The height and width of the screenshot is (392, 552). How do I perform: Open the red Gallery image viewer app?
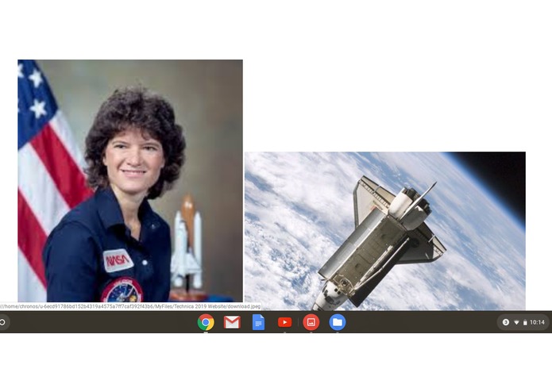coord(311,322)
